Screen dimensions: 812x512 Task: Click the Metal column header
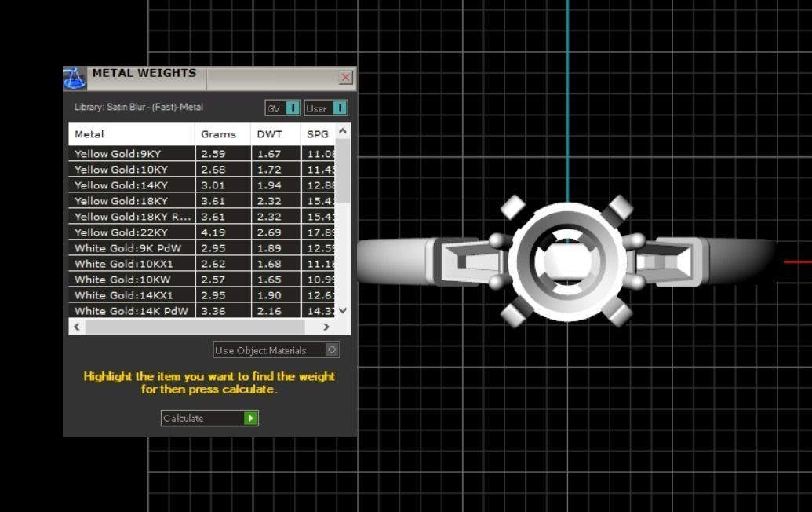pyautogui.click(x=132, y=133)
